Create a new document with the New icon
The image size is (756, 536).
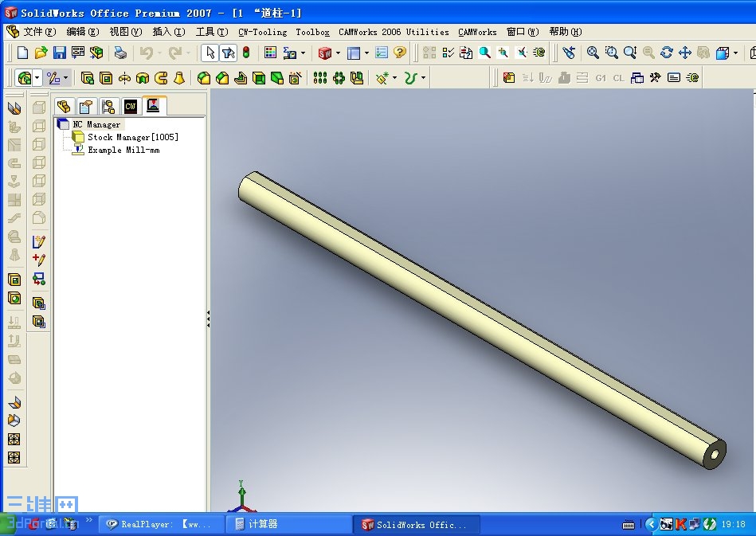click(x=22, y=53)
